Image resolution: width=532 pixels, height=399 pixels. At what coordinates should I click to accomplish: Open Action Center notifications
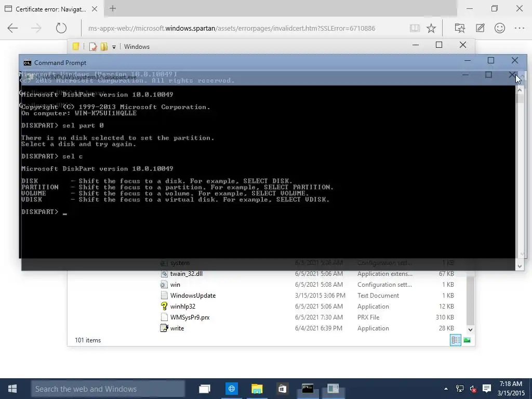point(487,389)
